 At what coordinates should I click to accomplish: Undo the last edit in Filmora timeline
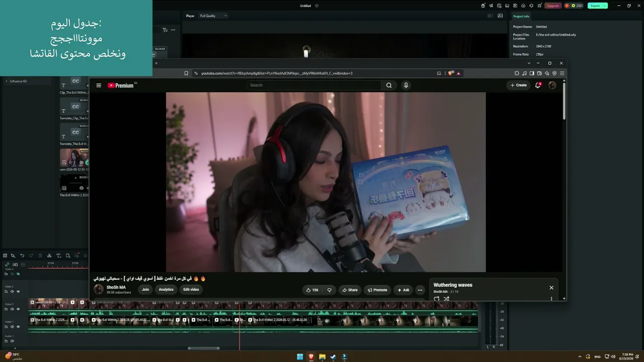pos(22,256)
